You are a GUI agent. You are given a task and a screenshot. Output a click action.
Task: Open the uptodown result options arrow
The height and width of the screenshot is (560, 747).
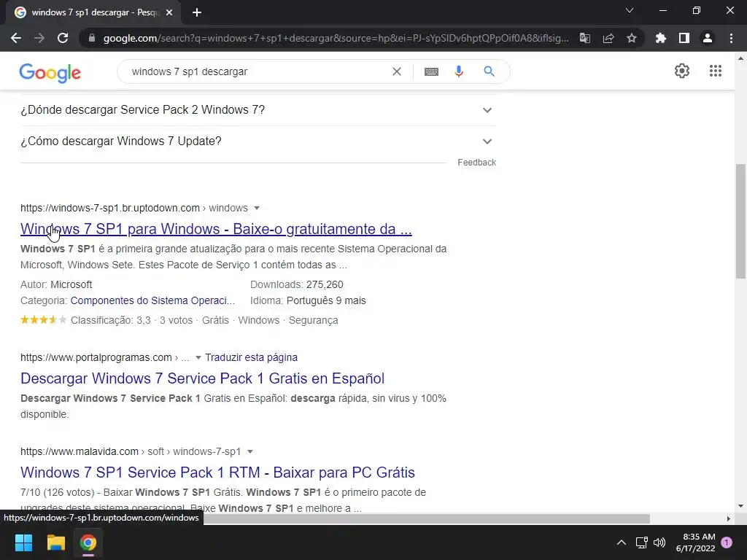257,208
